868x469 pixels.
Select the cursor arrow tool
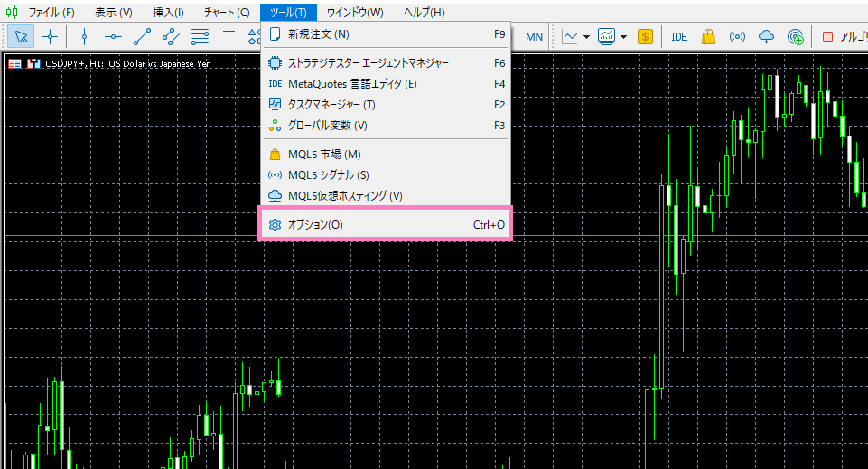click(21, 37)
